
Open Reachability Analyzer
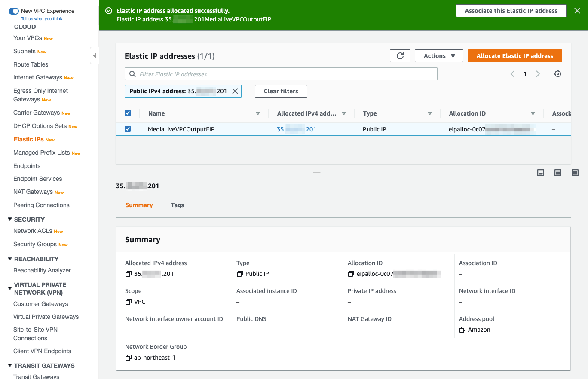(42, 270)
